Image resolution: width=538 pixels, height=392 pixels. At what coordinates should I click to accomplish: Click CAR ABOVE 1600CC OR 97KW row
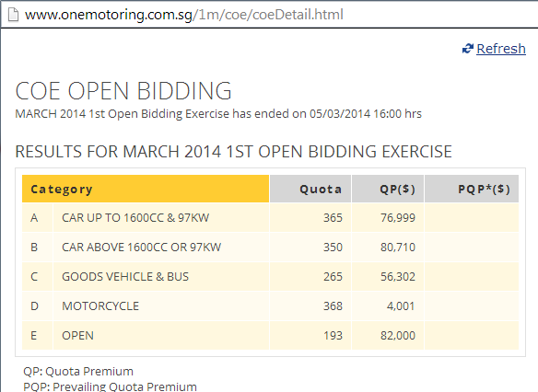click(270, 247)
